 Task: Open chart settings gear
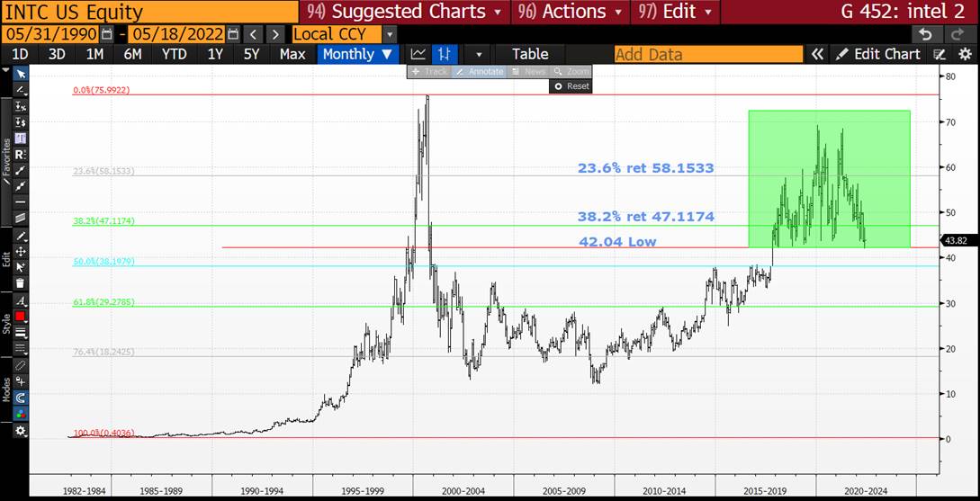click(x=965, y=54)
